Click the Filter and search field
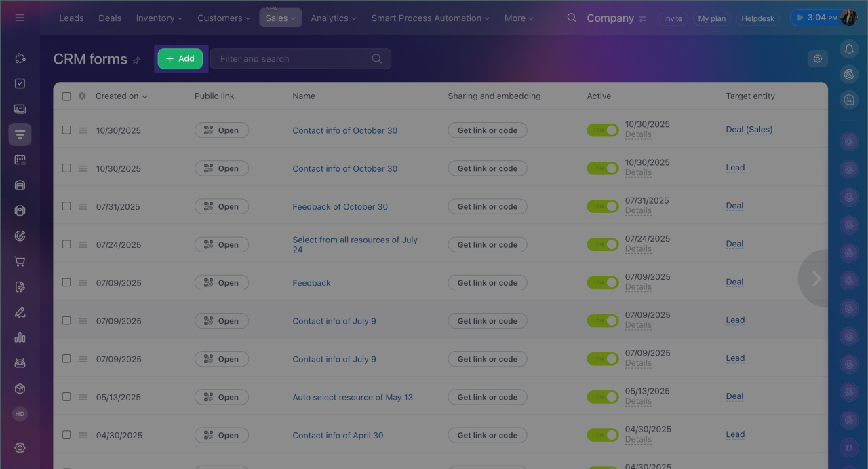Viewport: 868px width, 469px height. [x=292, y=59]
